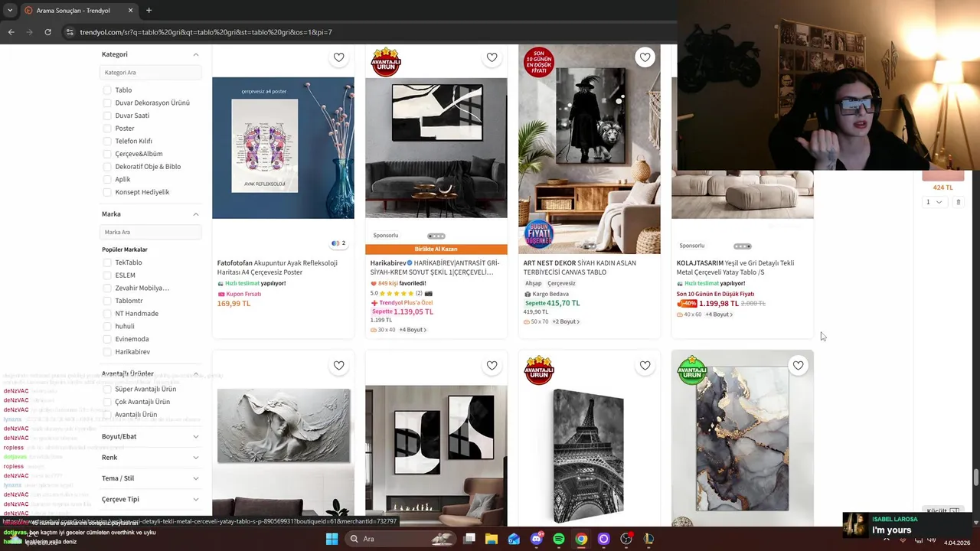
Task: Open the purple circle app in taskbar
Action: [603, 539]
